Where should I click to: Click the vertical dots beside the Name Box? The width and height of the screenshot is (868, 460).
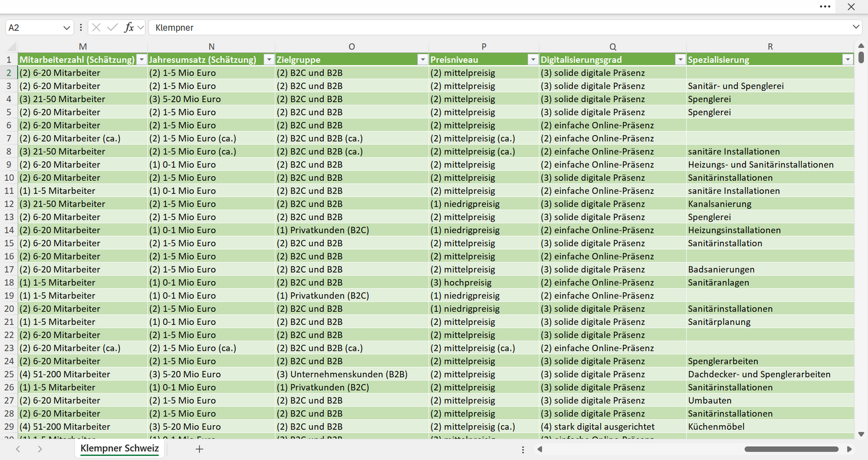coord(81,28)
